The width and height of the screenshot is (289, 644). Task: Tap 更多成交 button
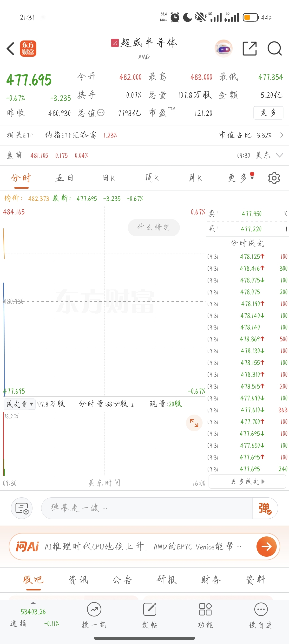pos(247,481)
